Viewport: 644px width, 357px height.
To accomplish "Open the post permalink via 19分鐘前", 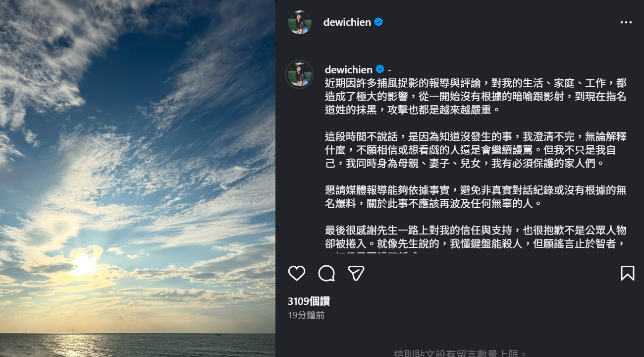I will pyautogui.click(x=306, y=315).
